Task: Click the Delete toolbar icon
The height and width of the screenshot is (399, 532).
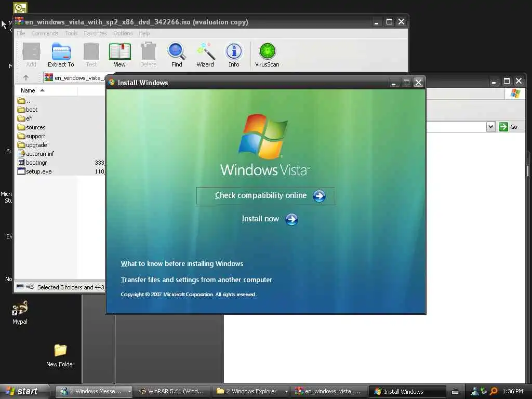Action: [149, 55]
